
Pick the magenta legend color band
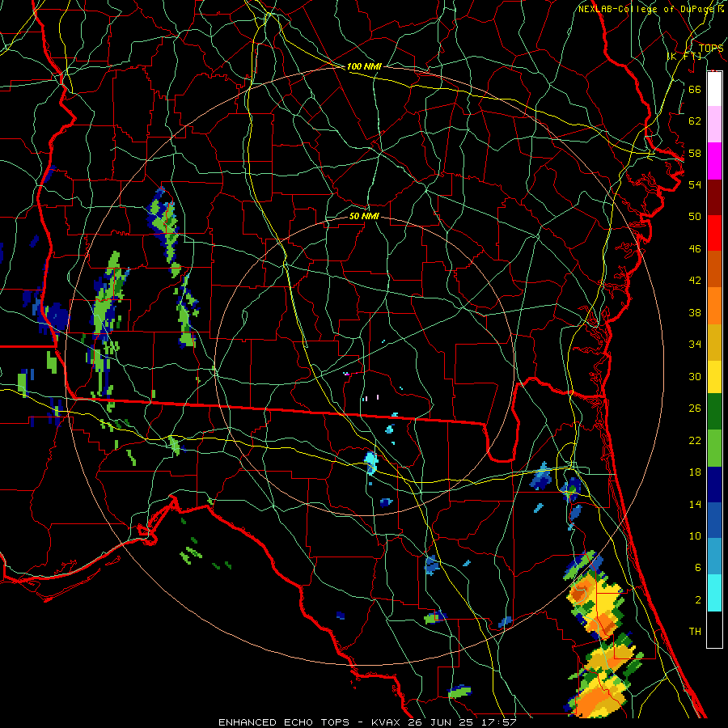click(x=714, y=161)
